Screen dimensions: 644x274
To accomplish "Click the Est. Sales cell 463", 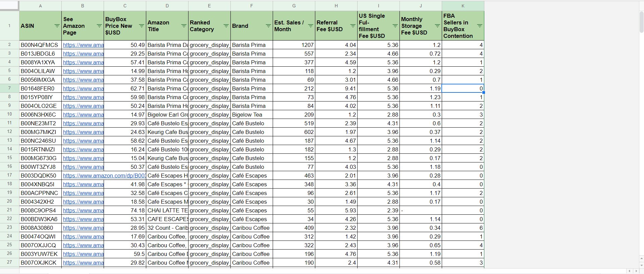I will pyautogui.click(x=294, y=176).
